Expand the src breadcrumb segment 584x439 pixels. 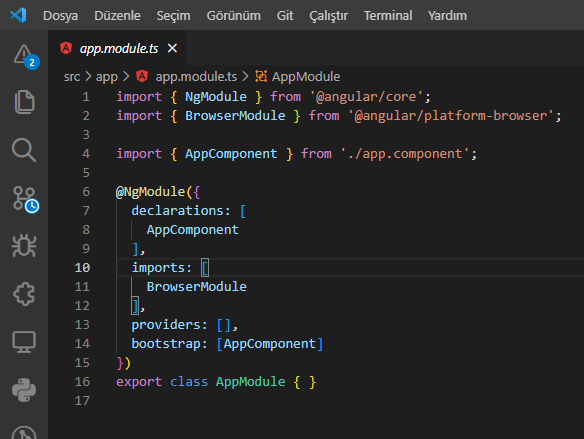pyautogui.click(x=72, y=77)
